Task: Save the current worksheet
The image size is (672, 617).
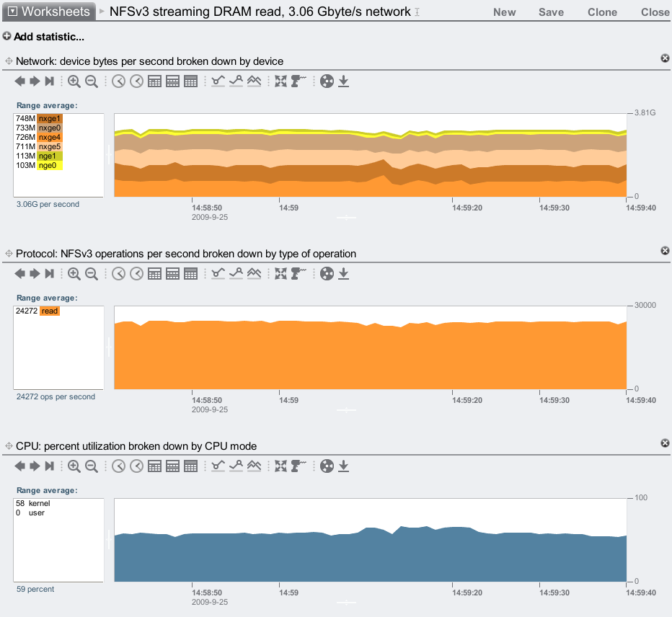Action: coord(551,12)
